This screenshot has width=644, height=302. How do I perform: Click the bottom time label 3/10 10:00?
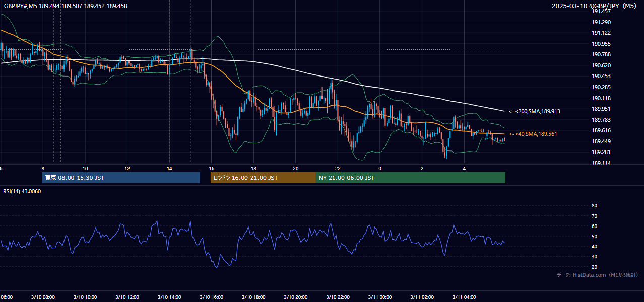click(x=85, y=297)
